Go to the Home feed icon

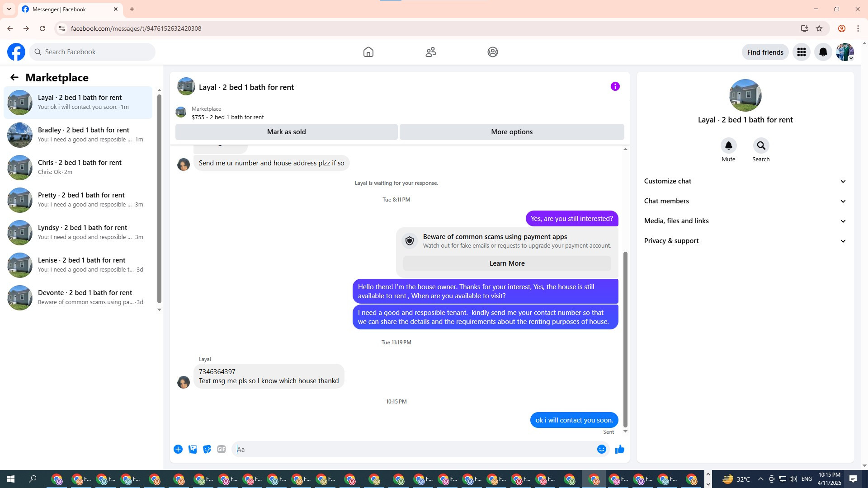point(368,52)
